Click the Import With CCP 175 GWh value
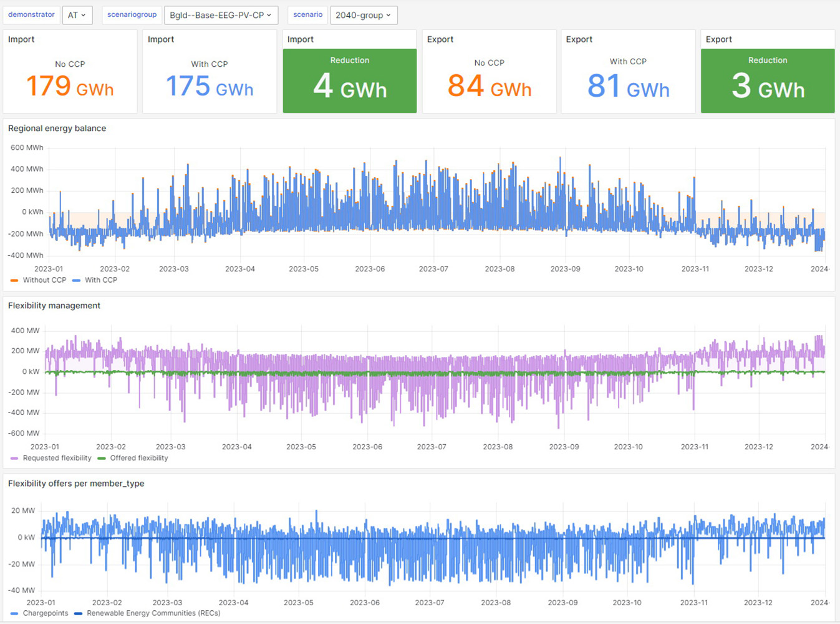This screenshot has width=840, height=624. point(210,86)
